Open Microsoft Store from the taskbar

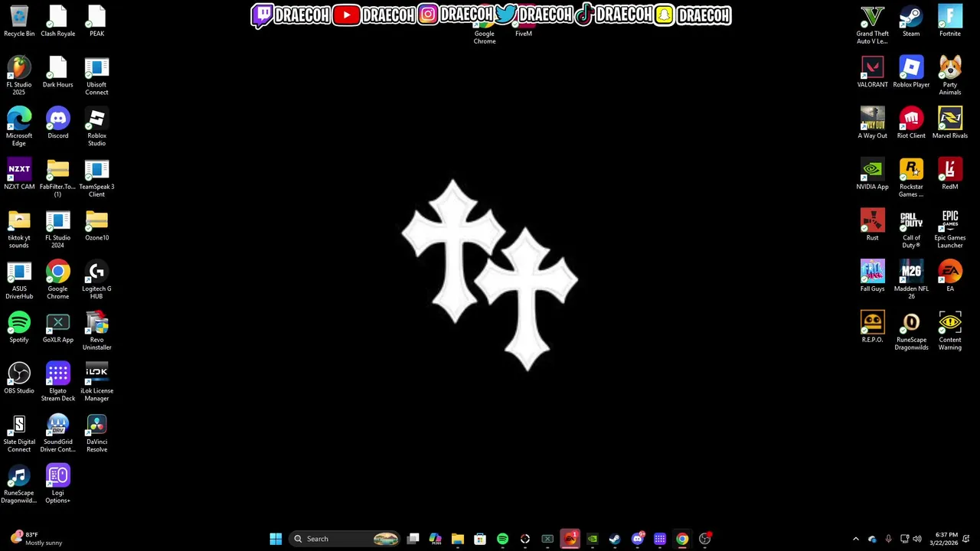(x=480, y=539)
